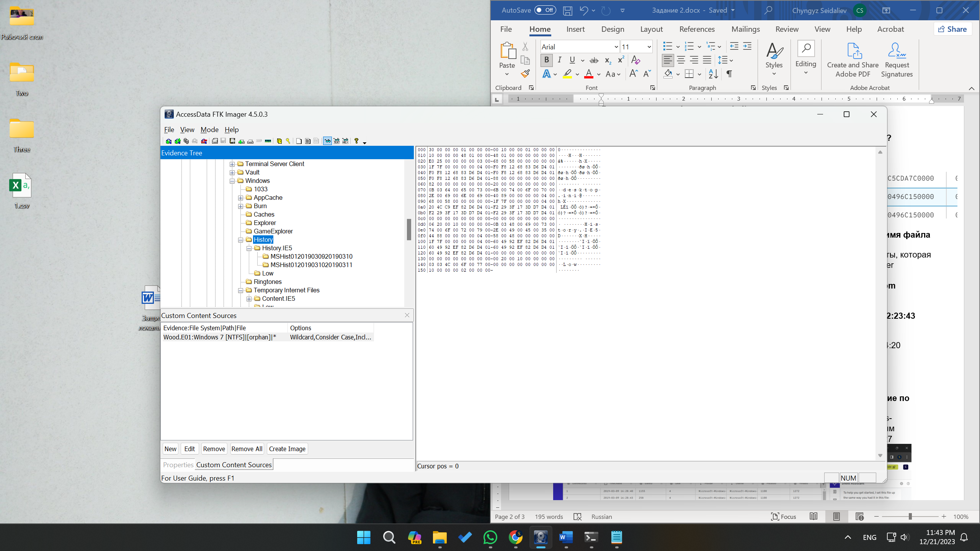Click Focus in Word's status bar
Image resolution: width=980 pixels, height=551 pixels.
(783, 517)
